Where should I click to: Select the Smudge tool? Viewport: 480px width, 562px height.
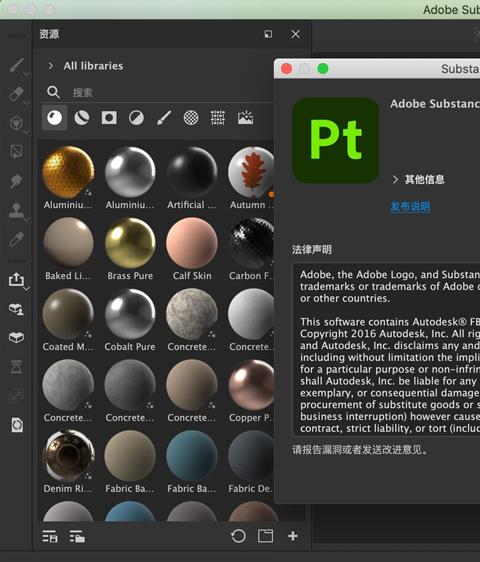tap(16, 181)
